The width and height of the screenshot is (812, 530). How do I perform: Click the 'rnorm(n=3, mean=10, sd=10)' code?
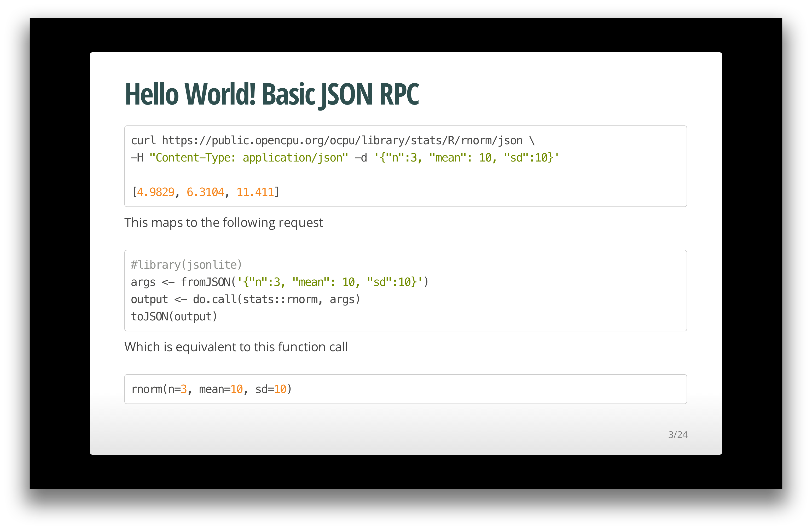(x=212, y=389)
